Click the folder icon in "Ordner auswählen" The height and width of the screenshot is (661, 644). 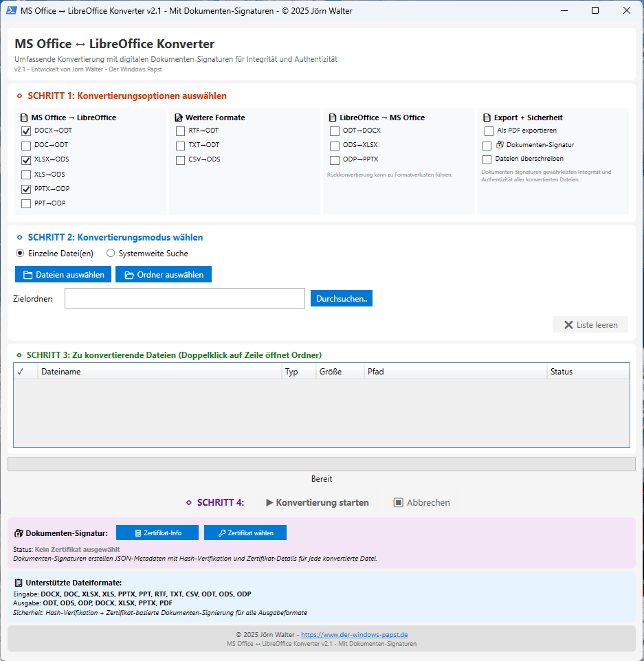pos(129,273)
